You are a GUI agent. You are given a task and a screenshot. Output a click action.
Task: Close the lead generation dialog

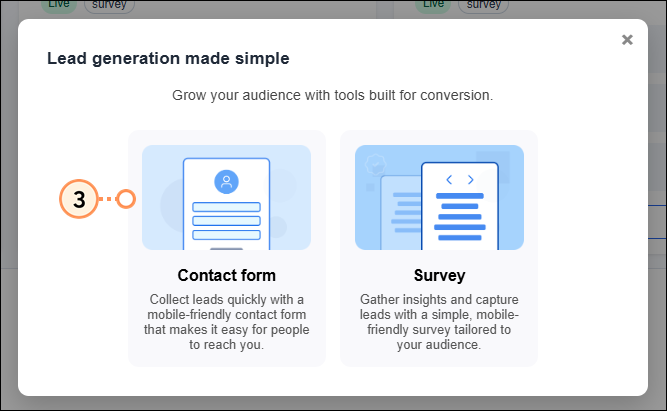click(x=627, y=40)
